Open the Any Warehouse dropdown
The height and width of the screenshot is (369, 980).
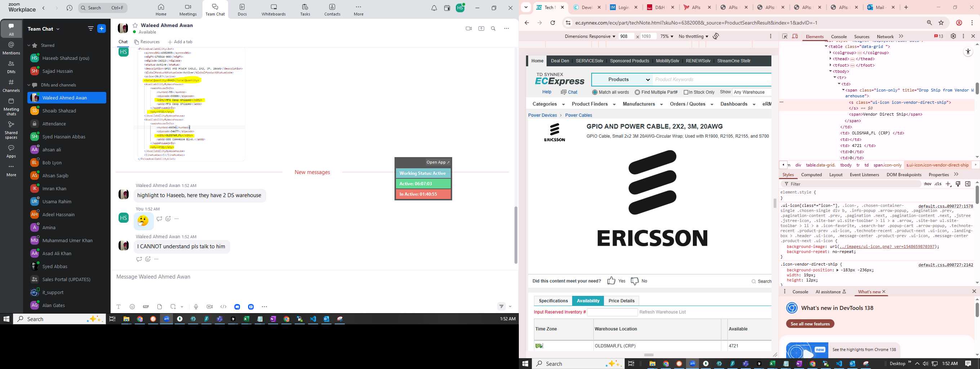tap(752, 92)
